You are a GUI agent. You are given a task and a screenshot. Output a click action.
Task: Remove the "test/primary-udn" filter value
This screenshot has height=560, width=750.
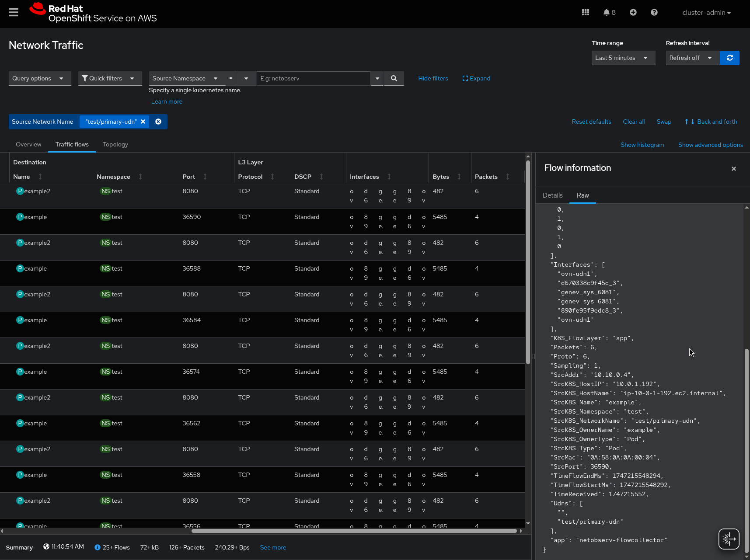143,122
